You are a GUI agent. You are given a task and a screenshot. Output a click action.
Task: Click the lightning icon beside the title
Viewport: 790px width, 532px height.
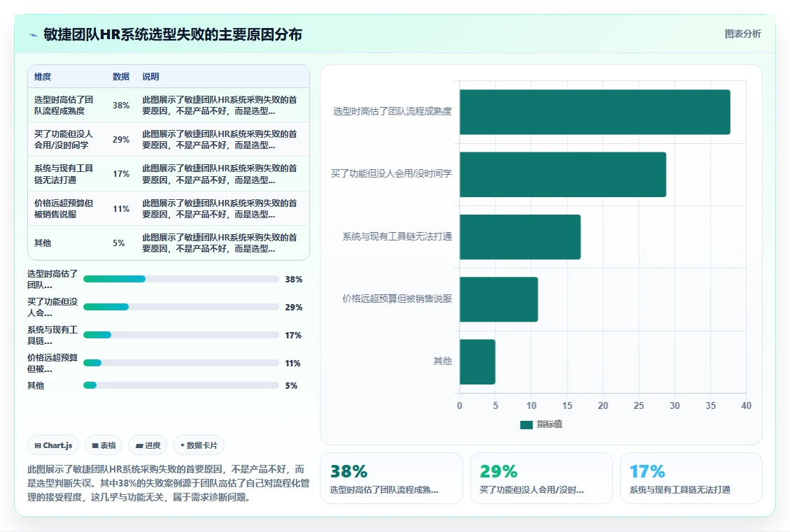(x=34, y=35)
